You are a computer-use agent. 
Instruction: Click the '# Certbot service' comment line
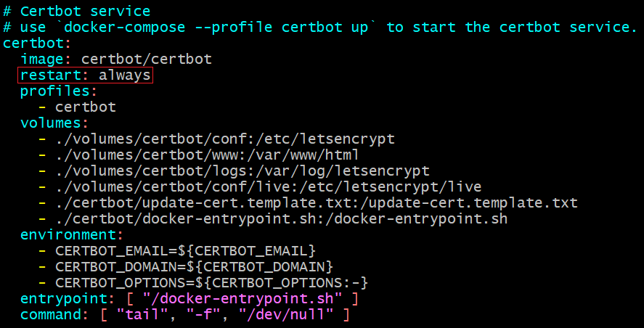pyautogui.click(x=76, y=12)
